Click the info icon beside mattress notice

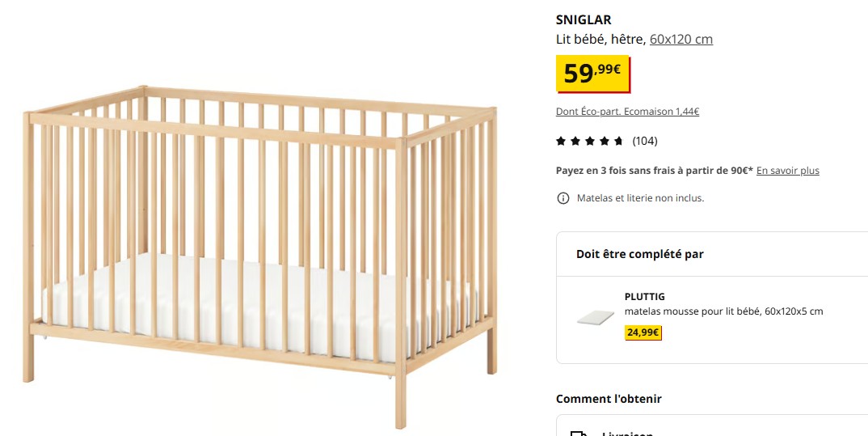click(x=563, y=198)
